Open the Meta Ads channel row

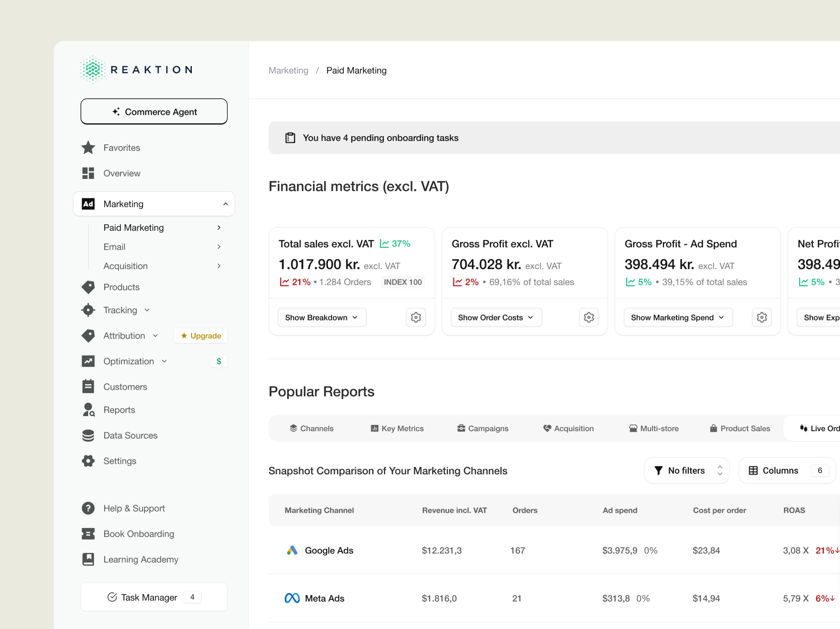point(554,598)
